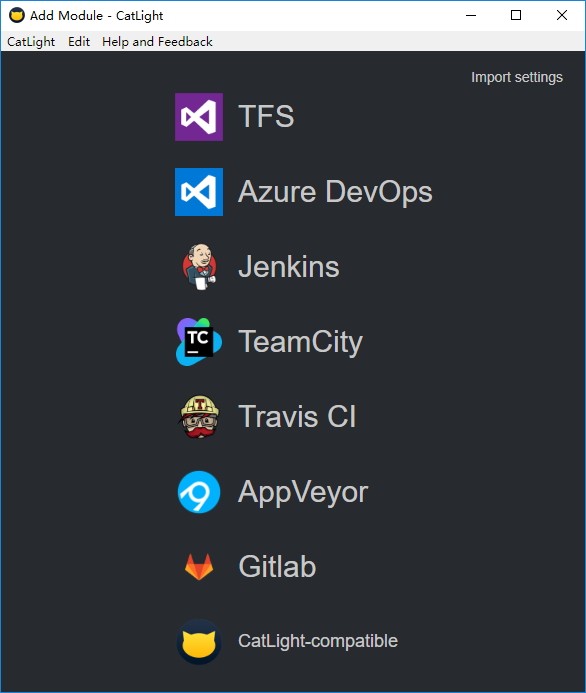The height and width of the screenshot is (693, 586).
Task: Click the blue Azure DevOps icon
Action: [199, 192]
